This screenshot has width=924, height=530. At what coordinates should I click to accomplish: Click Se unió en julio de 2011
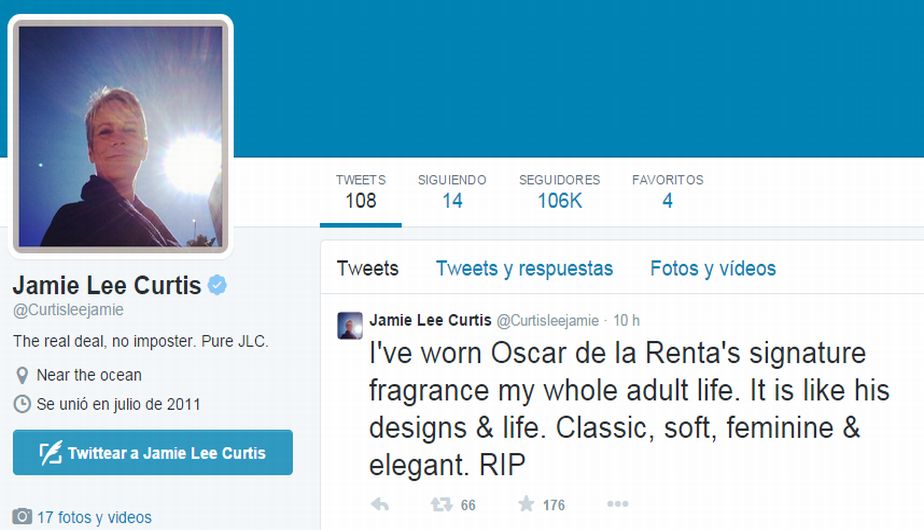(118, 404)
